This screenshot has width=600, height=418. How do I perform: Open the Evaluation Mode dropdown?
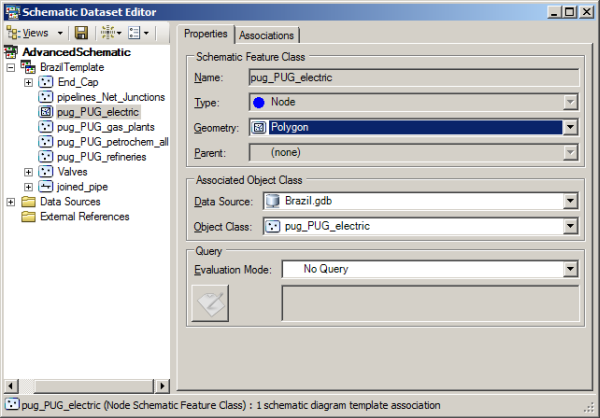coord(570,269)
